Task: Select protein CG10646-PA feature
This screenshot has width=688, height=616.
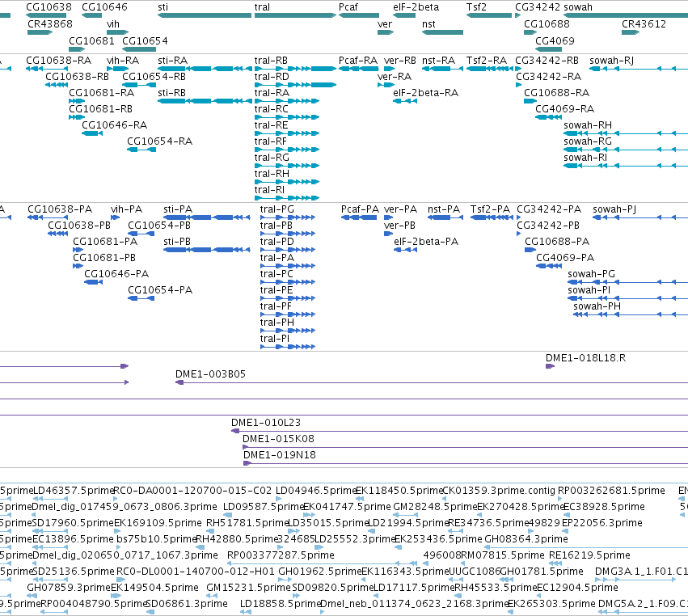Action: (x=93, y=282)
